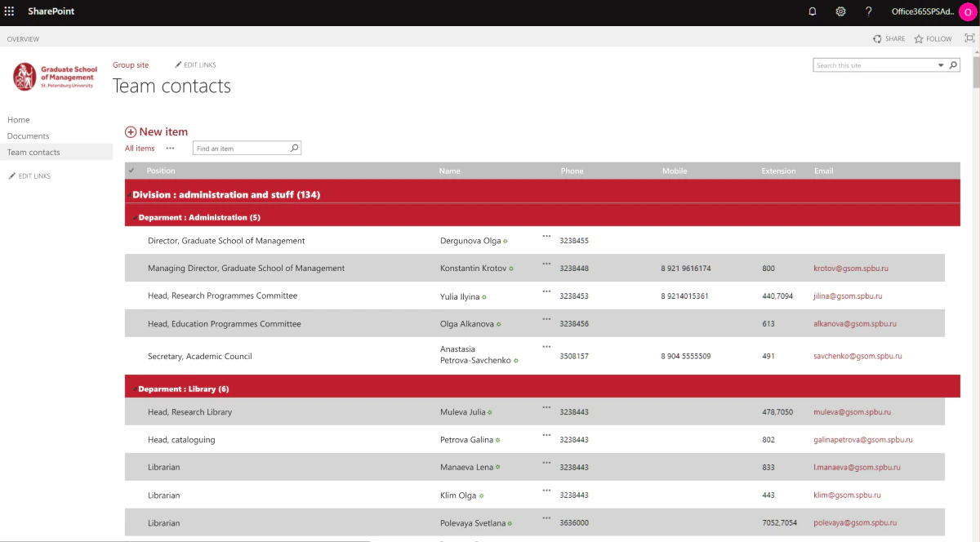Click inside the Find an item field
The image size is (980, 542).
tap(241, 149)
